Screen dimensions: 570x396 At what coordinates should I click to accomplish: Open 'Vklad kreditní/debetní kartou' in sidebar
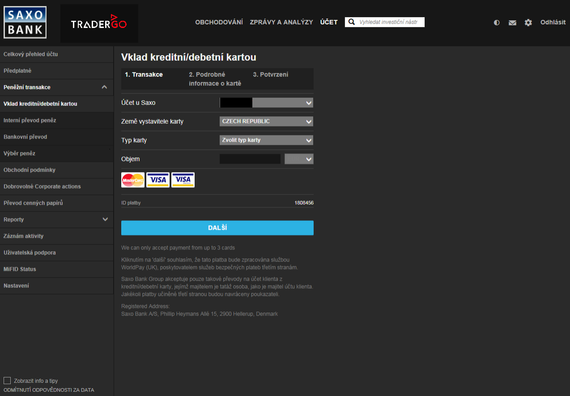pyautogui.click(x=56, y=104)
